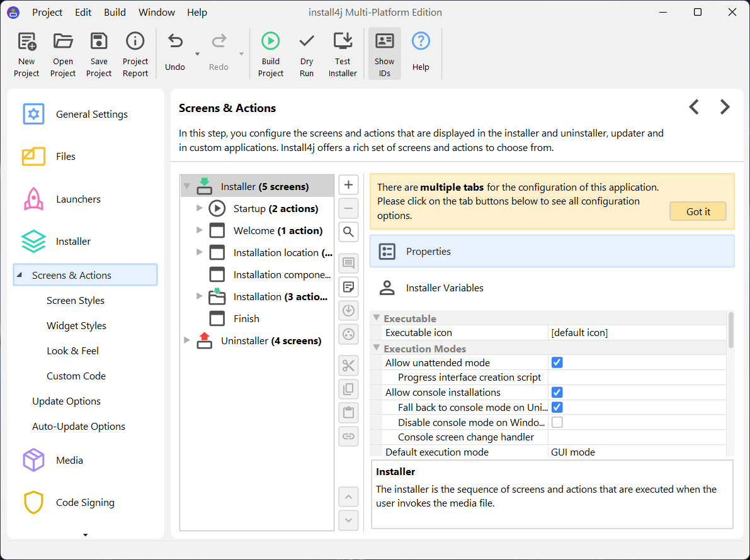Uncheck Allow unattended mode checkbox
The height and width of the screenshot is (560, 750).
[557, 362]
